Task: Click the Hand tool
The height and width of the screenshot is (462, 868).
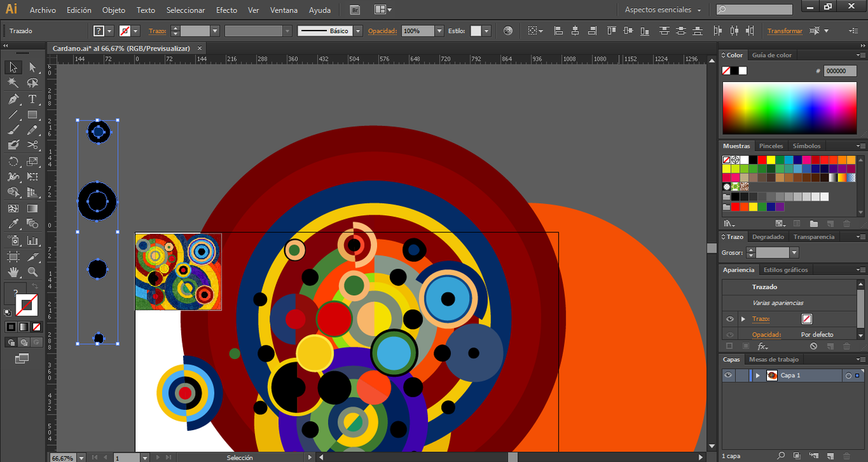Action: click(13, 272)
